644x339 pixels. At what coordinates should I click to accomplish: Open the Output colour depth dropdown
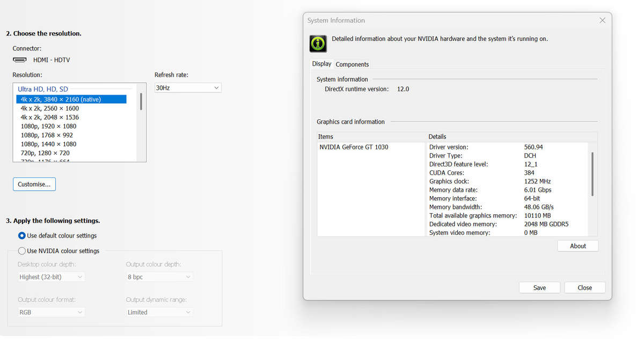[159, 277]
